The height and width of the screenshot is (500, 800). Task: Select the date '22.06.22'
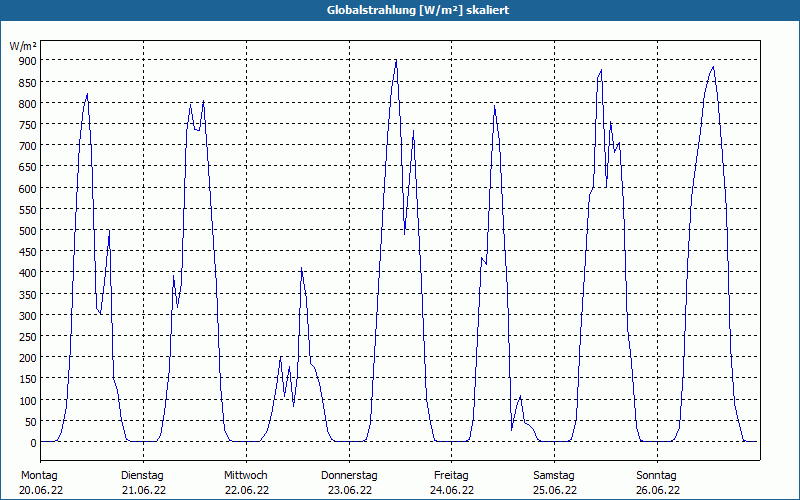coord(247,490)
